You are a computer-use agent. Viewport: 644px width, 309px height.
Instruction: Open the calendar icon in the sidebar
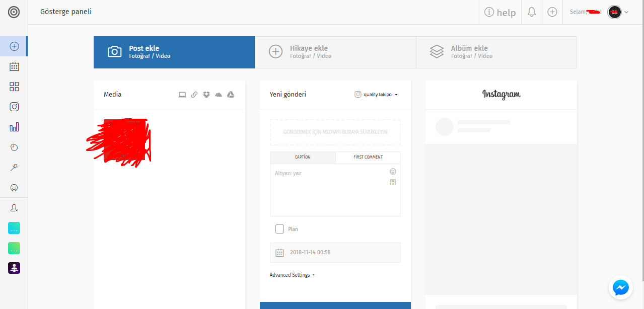(x=14, y=66)
